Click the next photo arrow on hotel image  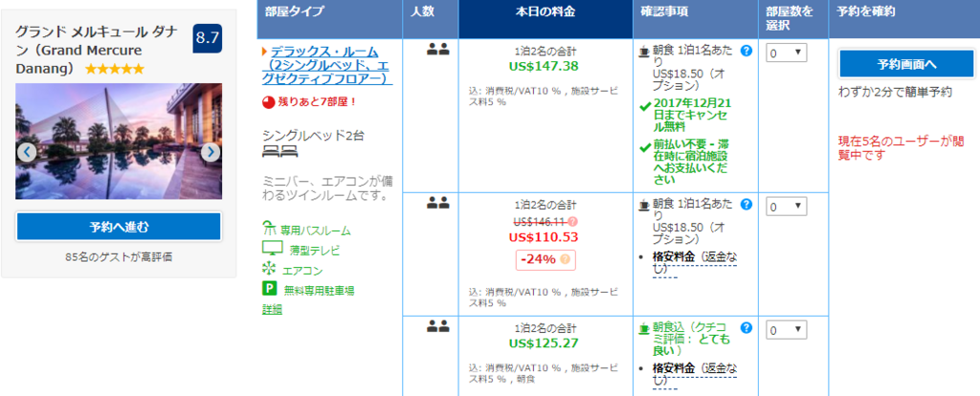[x=210, y=152]
